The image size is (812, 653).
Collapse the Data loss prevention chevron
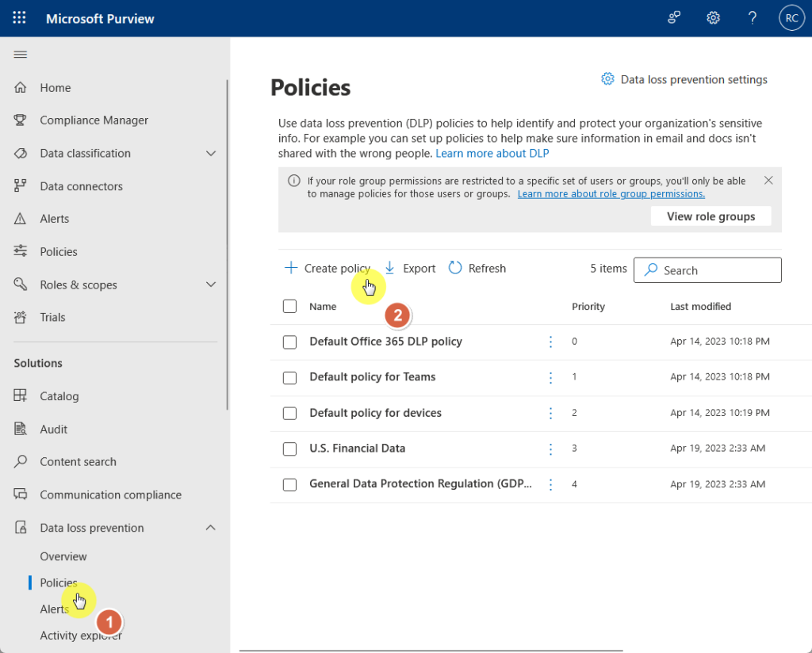point(211,527)
